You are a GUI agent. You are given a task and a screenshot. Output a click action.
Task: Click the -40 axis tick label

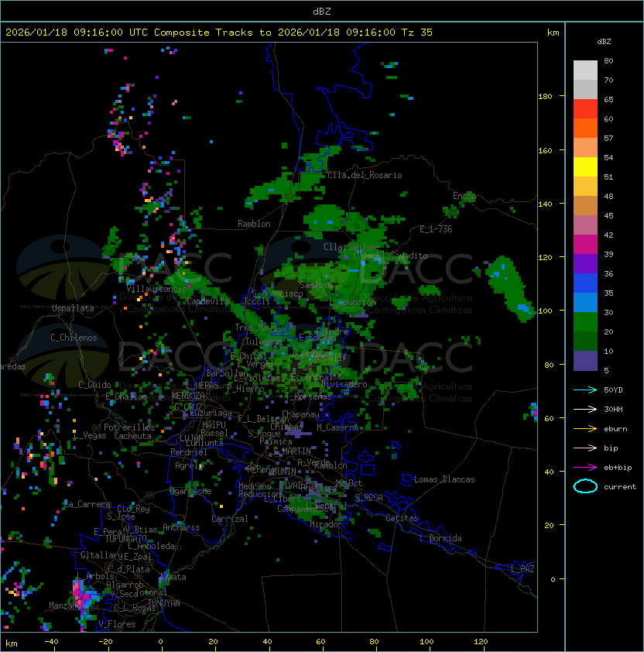pos(51,642)
